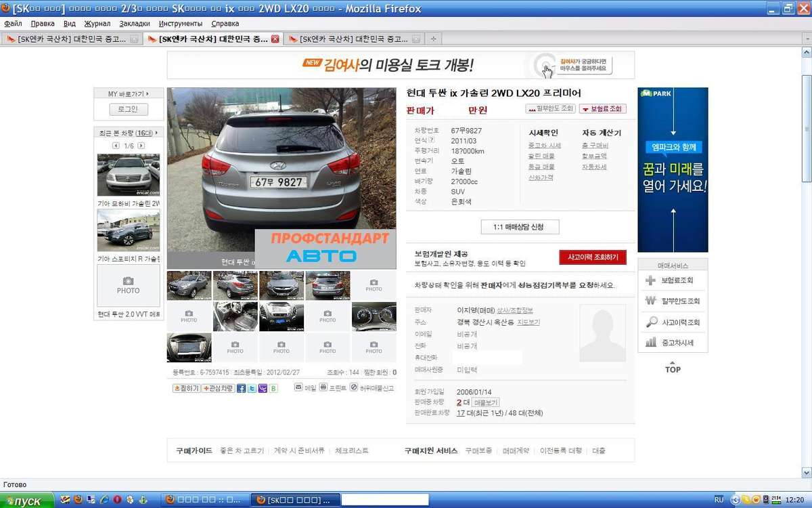
Task: Open the Инструменты menu
Action: (181, 24)
